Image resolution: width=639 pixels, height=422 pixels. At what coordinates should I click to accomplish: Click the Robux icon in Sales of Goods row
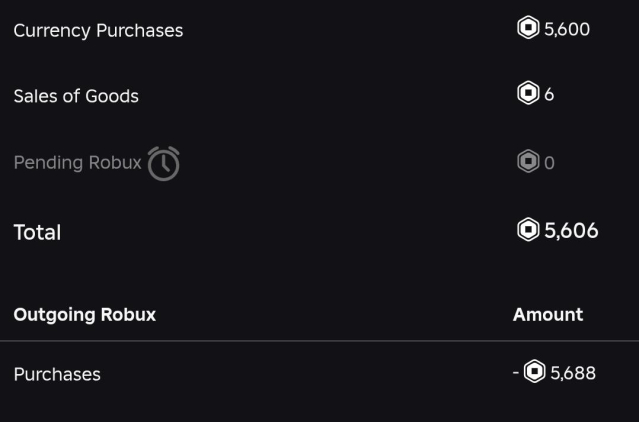[527, 94]
